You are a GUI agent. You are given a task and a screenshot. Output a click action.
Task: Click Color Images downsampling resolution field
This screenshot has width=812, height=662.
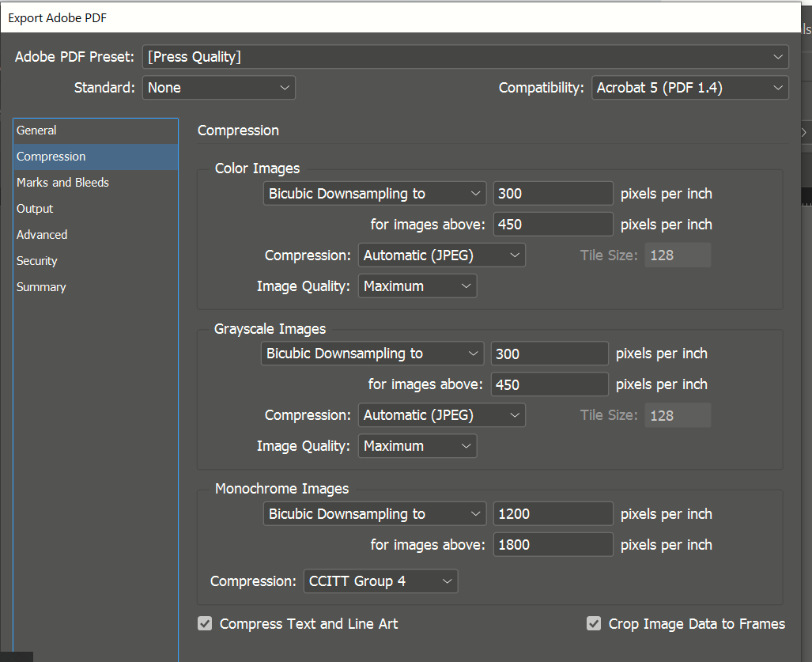tap(553, 194)
